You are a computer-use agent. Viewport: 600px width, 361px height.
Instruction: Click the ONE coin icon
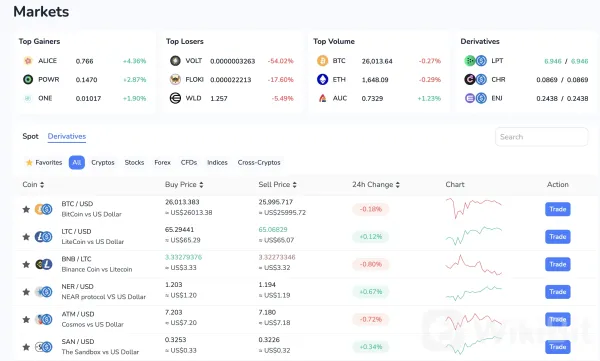28,98
